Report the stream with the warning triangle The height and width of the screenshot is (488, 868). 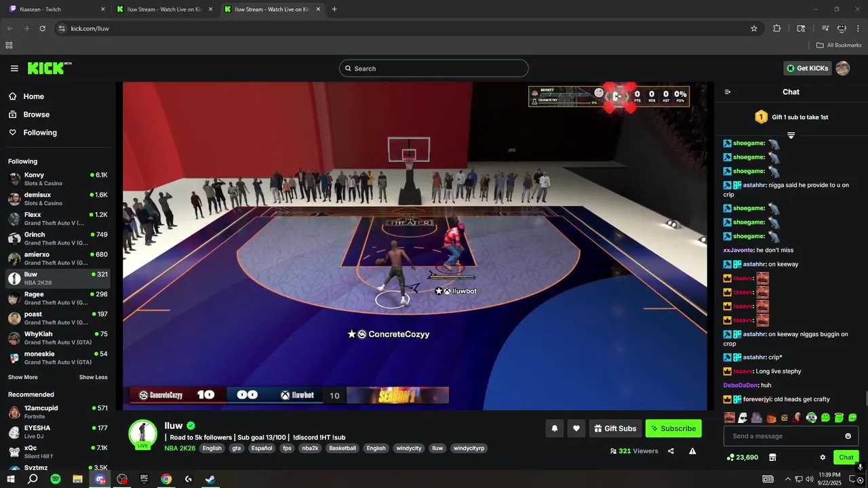[692, 451]
